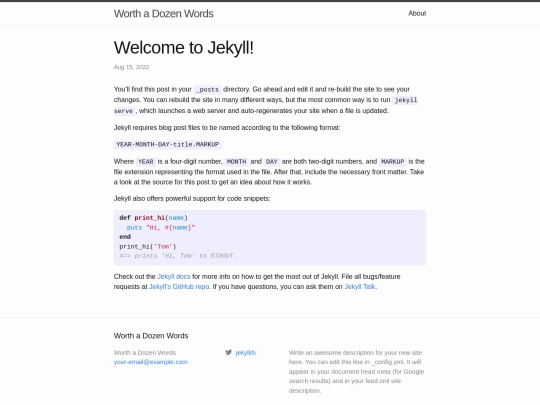Click the YEAR-MONTH-DAY-title.MARKUP code line
Viewport: 540px width, 405px height.
click(x=168, y=144)
